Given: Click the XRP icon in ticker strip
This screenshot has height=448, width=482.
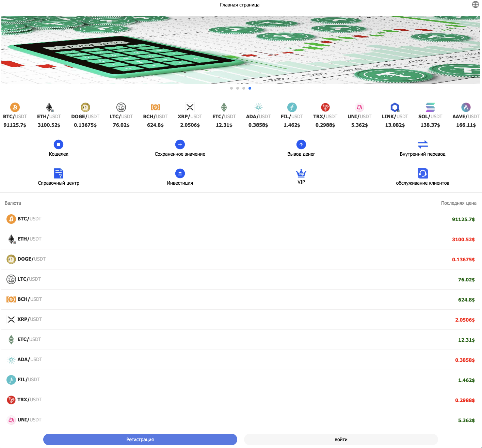Looking at the screenshot, I should click(x=190, y=107).
